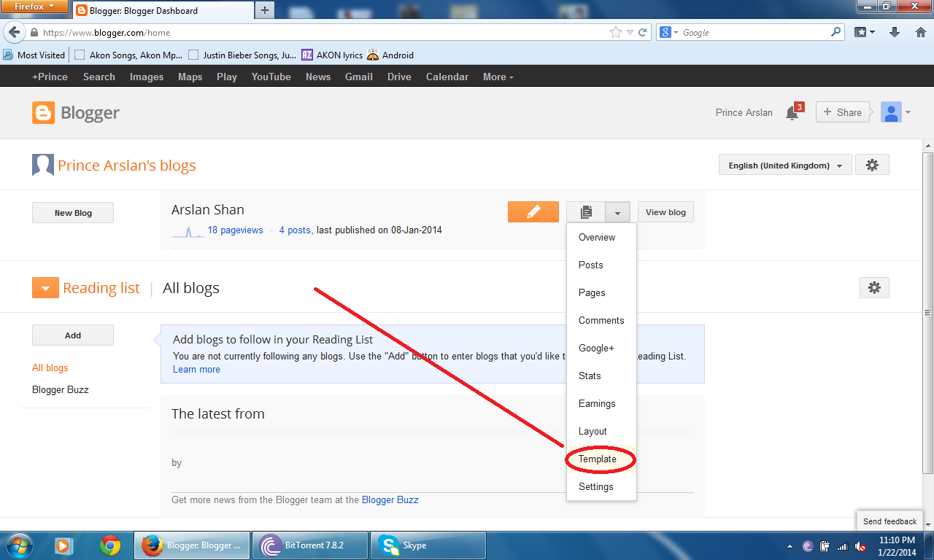Click the search magnifier icon in search box
The image size is (934, 560).
tap(836, 33)
